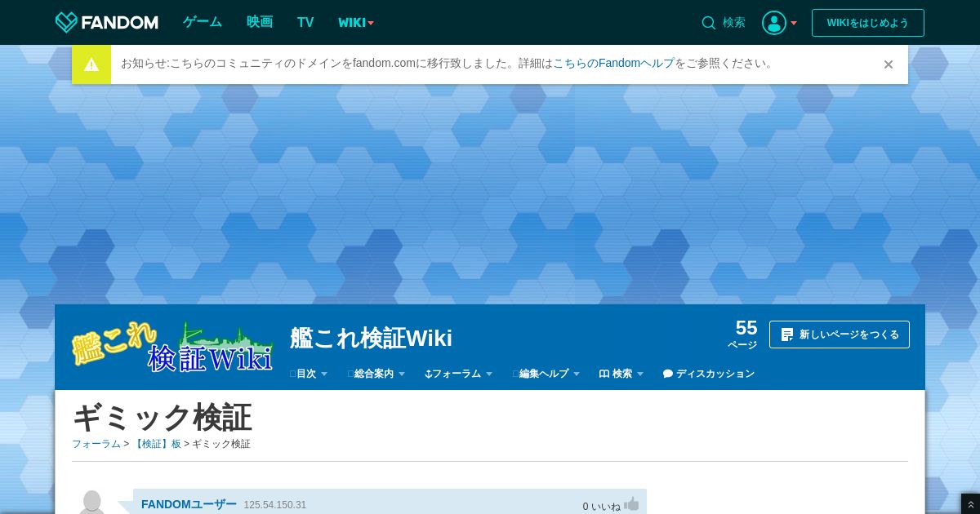980x514 pixels.
Task: Click the thumbs-up like icon
Action: [631, 504]
